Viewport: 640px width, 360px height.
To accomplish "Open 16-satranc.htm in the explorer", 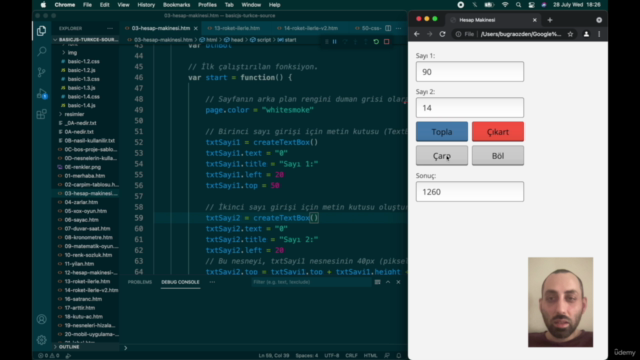I will pyautogui.click(x=83, y=299).
